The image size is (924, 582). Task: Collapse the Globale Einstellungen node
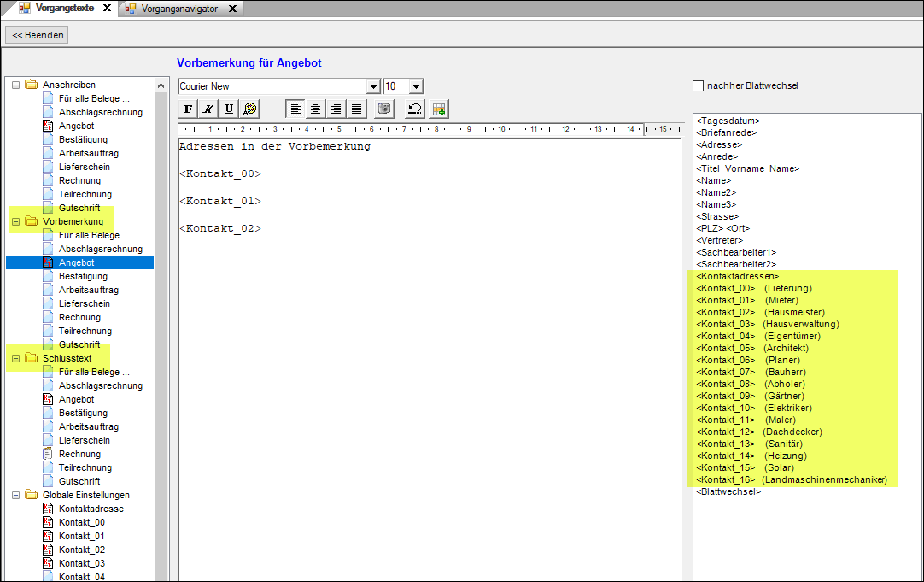[x=15, y=495]
